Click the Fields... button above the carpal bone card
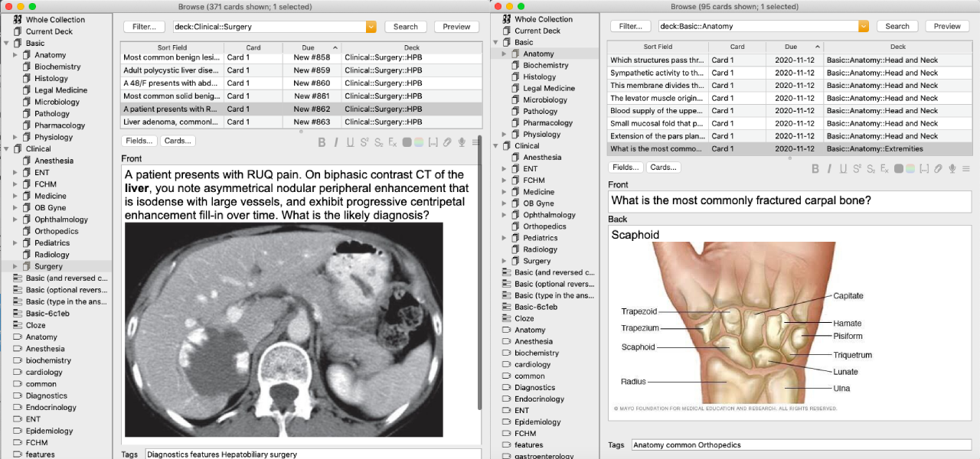The height and width of the screenshot is (459, 980). click(x=626, y=168)
